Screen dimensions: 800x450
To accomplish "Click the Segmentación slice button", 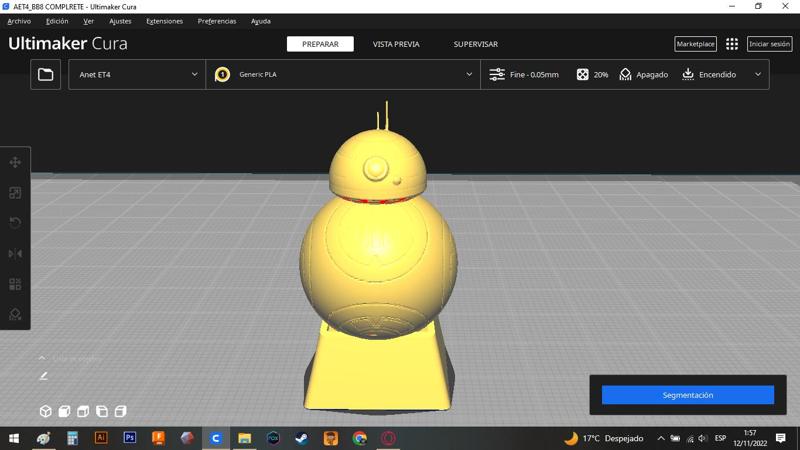I will click(687, 395).
